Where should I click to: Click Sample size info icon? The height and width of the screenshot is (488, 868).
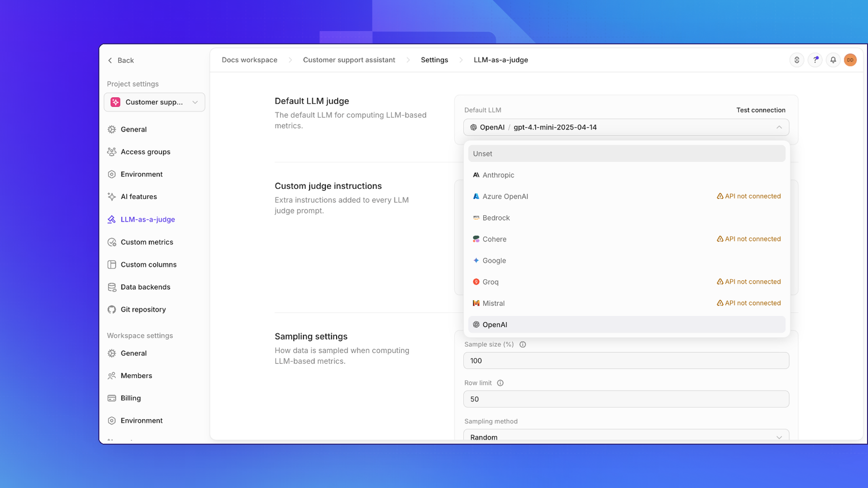coord(523,344)
